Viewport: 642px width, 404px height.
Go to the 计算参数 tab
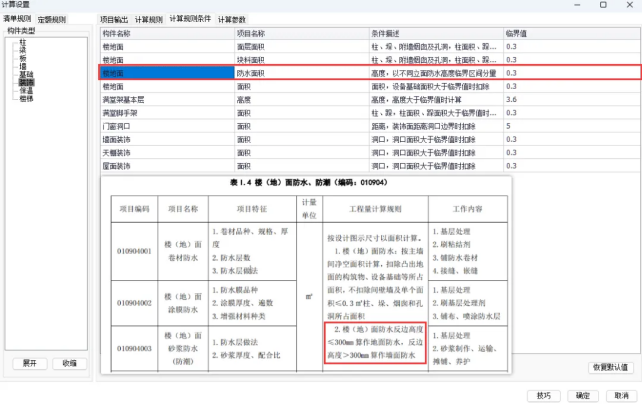click(x=232, y=20)
